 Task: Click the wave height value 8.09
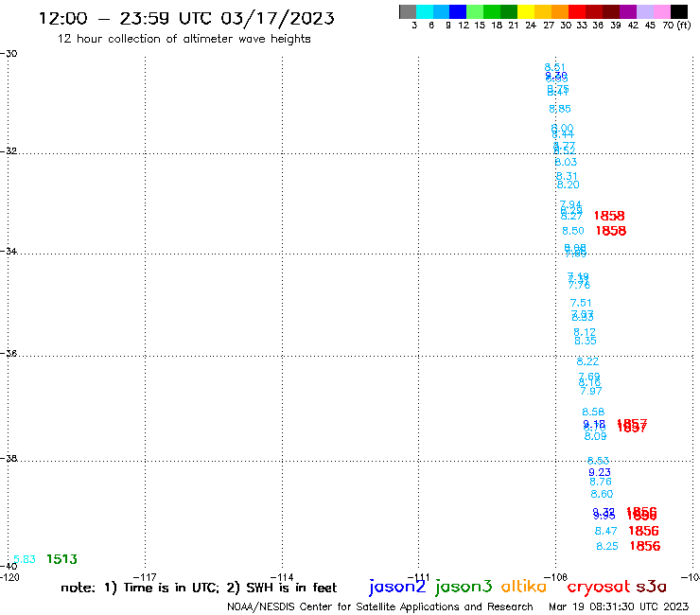[596, 436]
